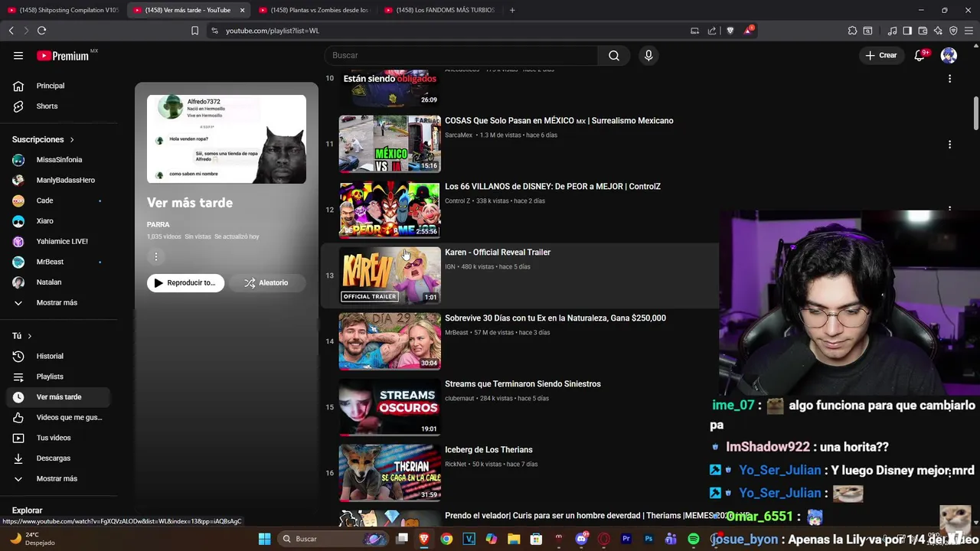Screen dimensions: 980x551
Task: Open Spotify from the taskbar
Action: click(x=694, y=539)
